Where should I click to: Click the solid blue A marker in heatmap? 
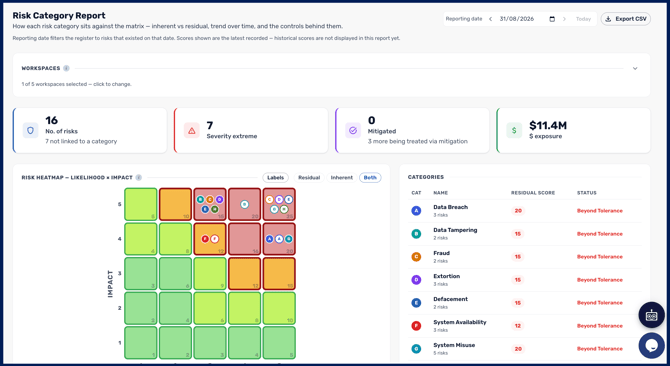click(269, 239)
